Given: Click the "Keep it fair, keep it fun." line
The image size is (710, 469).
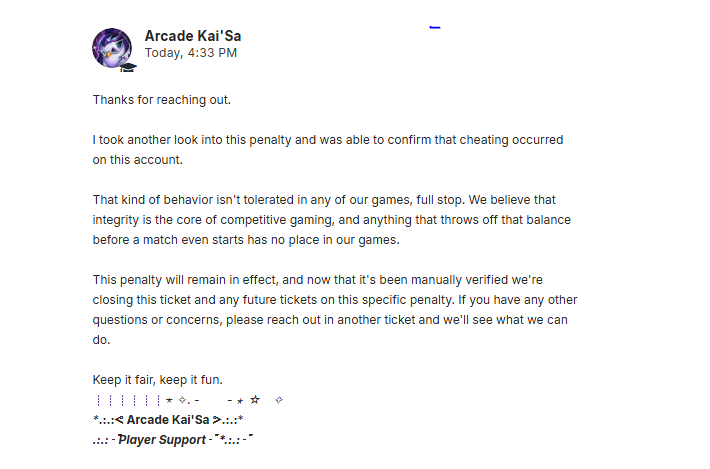Looking at the screenshot, I should coord(158,380).
